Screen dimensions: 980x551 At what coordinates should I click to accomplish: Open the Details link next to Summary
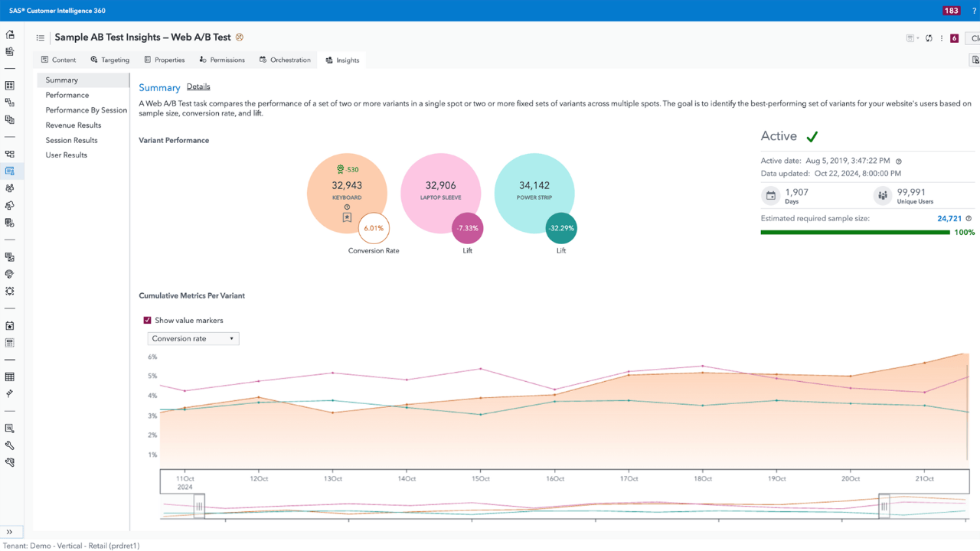pos(198,86)
